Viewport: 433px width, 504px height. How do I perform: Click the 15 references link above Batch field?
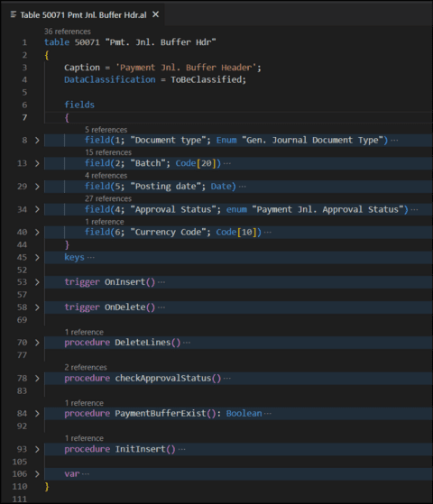[108, 152]
